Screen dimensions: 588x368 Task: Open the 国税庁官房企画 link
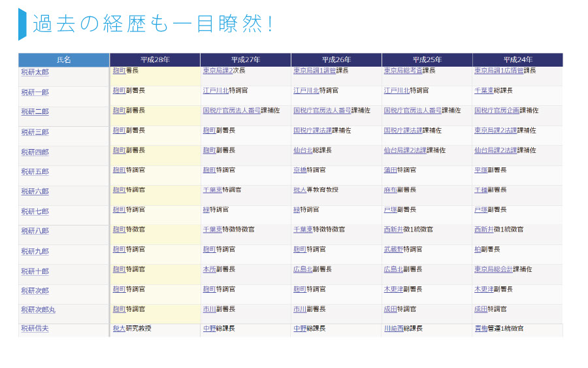497,110
